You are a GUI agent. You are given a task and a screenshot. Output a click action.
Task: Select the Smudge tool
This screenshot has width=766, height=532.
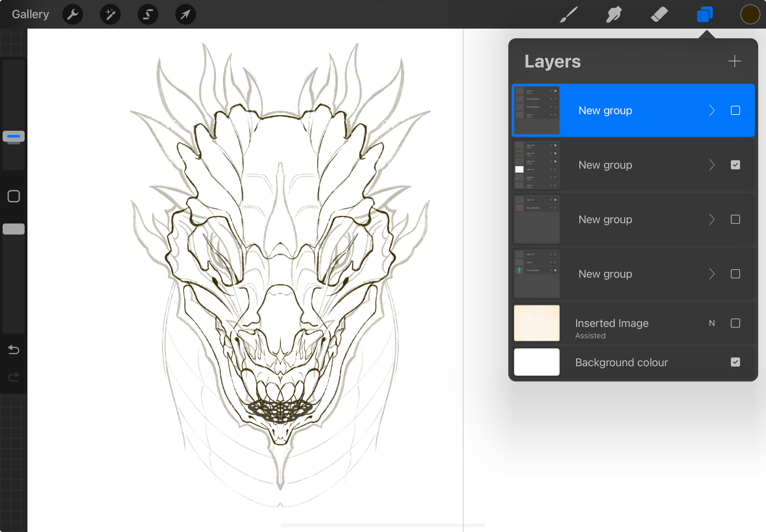tap(614, 15)
